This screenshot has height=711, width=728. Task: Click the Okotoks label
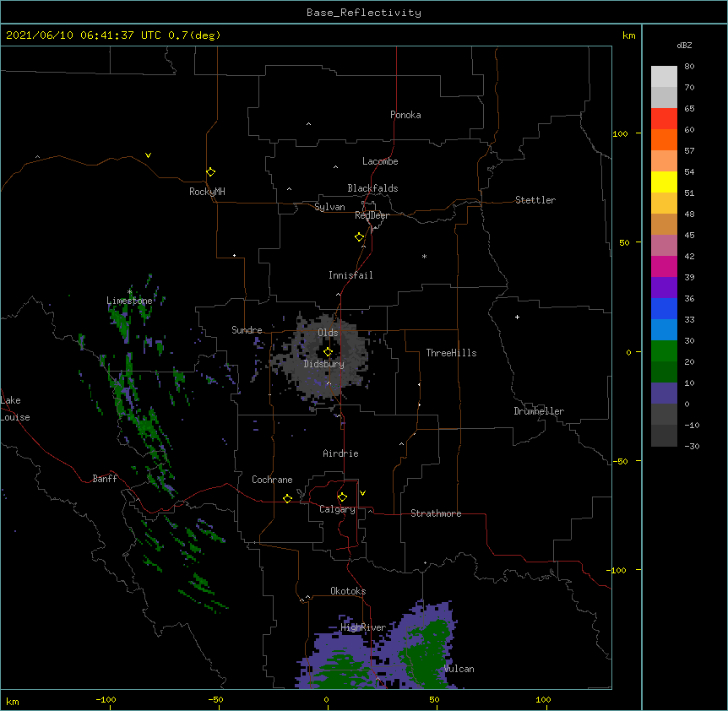click(348, 591)
